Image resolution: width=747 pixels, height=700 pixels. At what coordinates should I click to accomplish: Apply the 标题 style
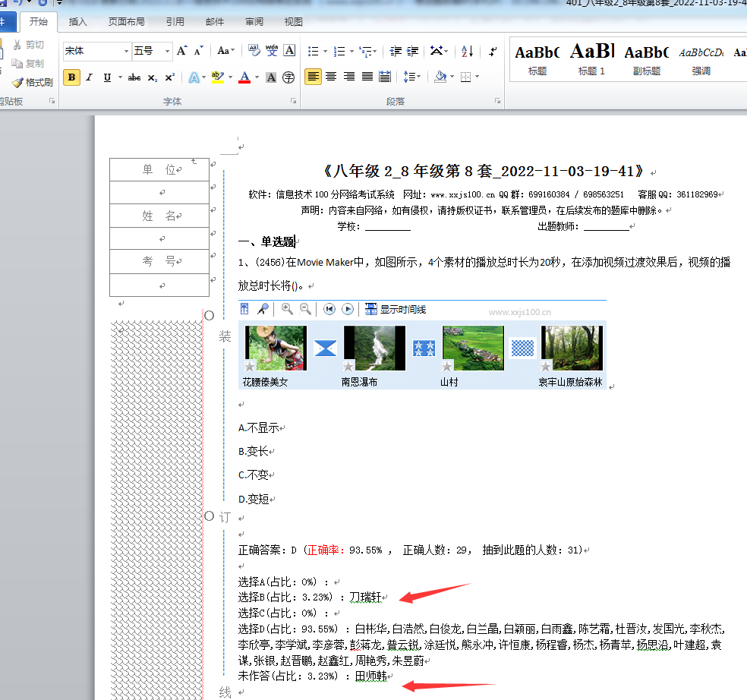click(x=537, y=60)
